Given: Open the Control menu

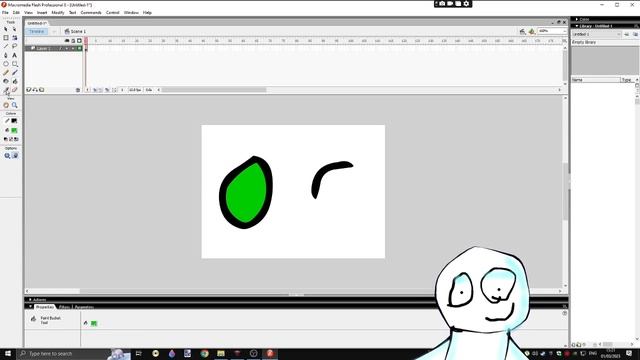Looking at the screenshot, I should tap(113, 13).
